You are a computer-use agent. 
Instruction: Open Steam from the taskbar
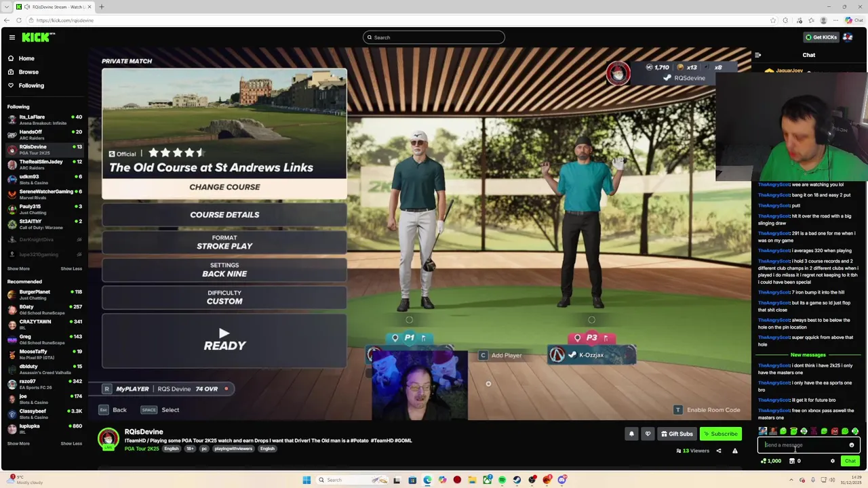517,480
